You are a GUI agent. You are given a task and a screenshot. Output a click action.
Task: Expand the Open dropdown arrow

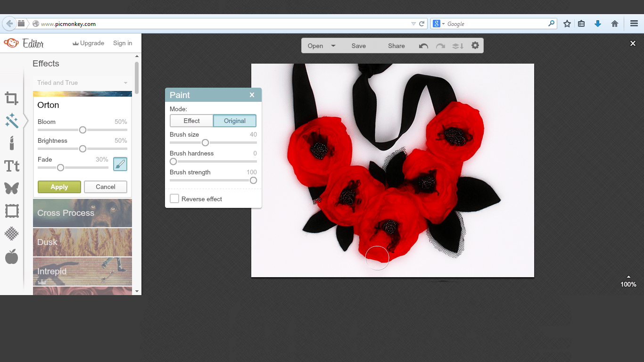(x=333, y=46)
